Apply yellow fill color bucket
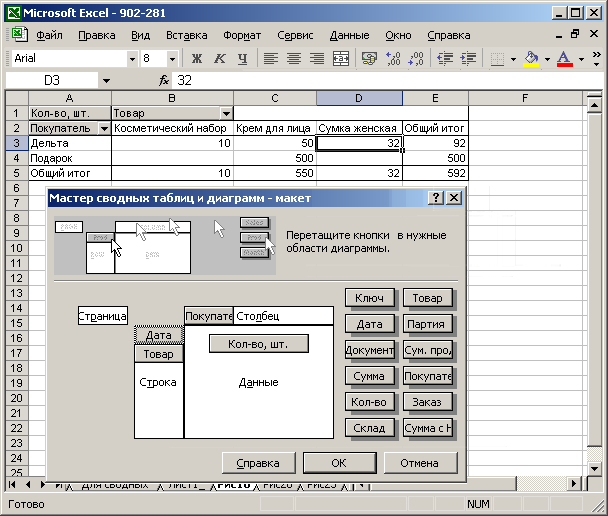 [531, 59]
